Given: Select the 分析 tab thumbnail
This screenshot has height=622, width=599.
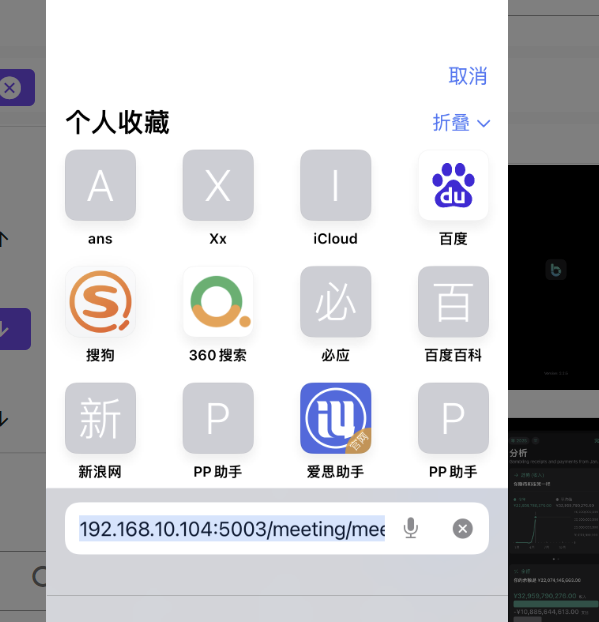Looking at the screenshot, I should pyautogui.click(x=554, y=520).
